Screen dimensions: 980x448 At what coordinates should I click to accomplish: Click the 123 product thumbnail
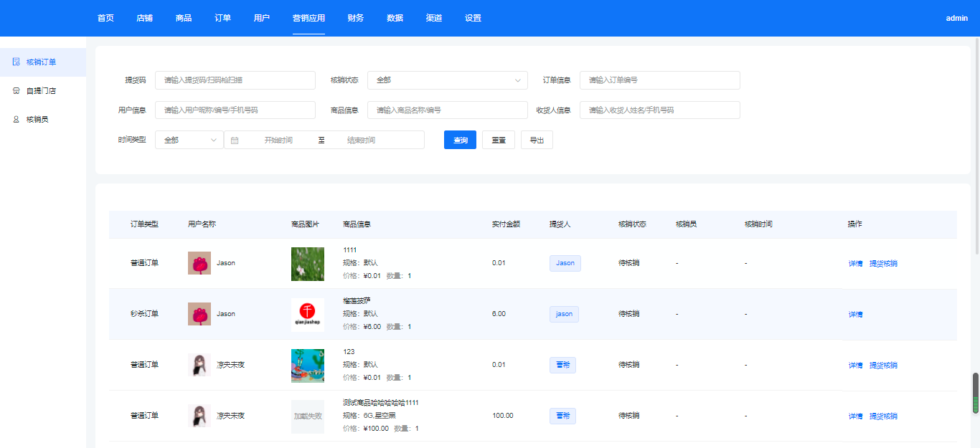point(307,365)
